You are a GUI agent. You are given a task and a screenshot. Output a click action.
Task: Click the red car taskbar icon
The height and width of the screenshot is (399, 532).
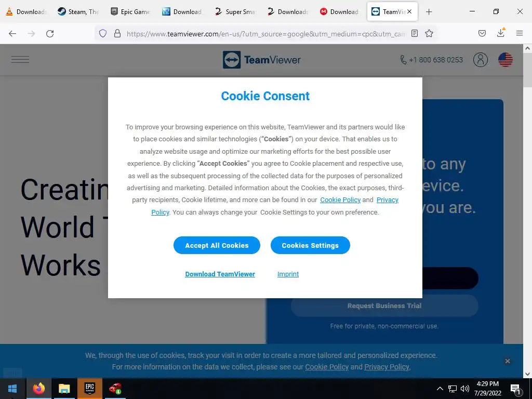point(115,389)
